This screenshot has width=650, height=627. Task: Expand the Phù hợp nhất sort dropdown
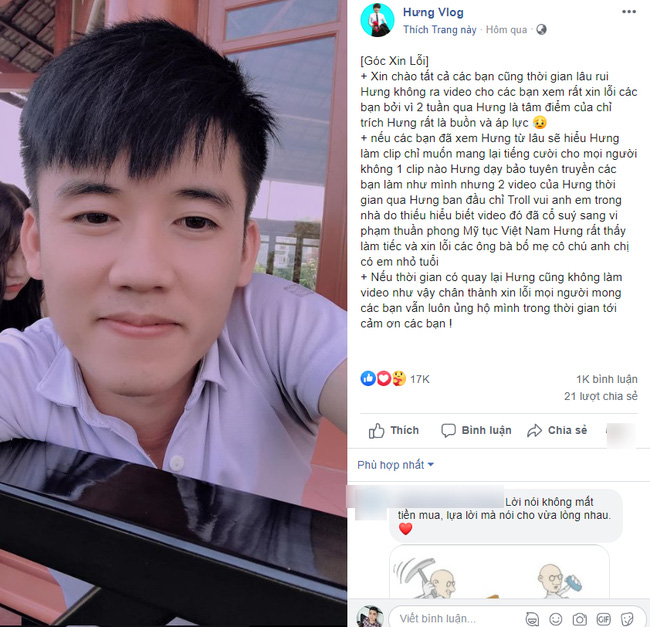click(395, 465)
